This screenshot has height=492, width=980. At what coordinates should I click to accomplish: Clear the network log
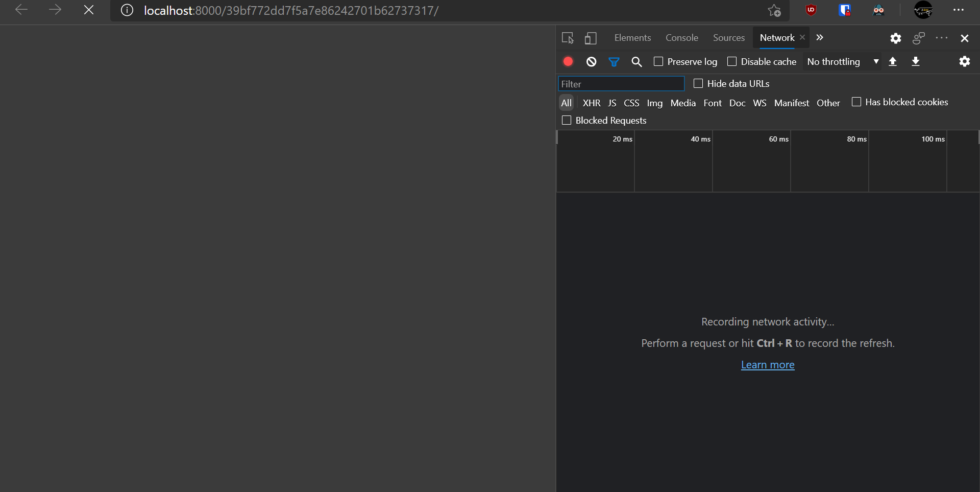[x=591, y=61]
